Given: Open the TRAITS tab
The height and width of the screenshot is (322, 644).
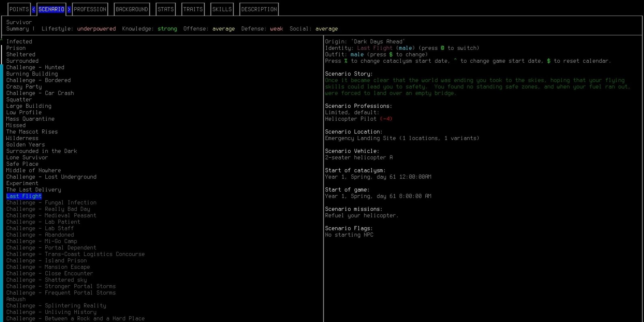Looking at the screenshot, I should 193,9.
